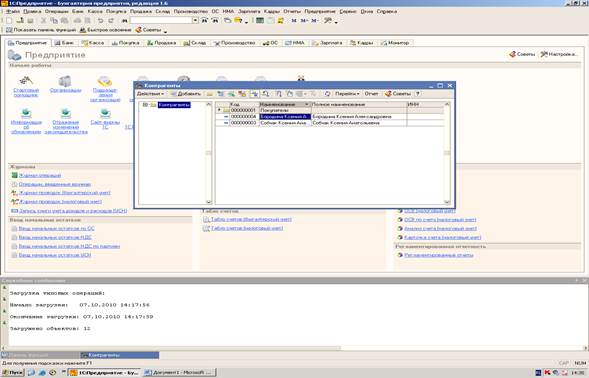Click the new document icon in main toolbar
Viewport: 589px width, 378px height.
point(9,20)
